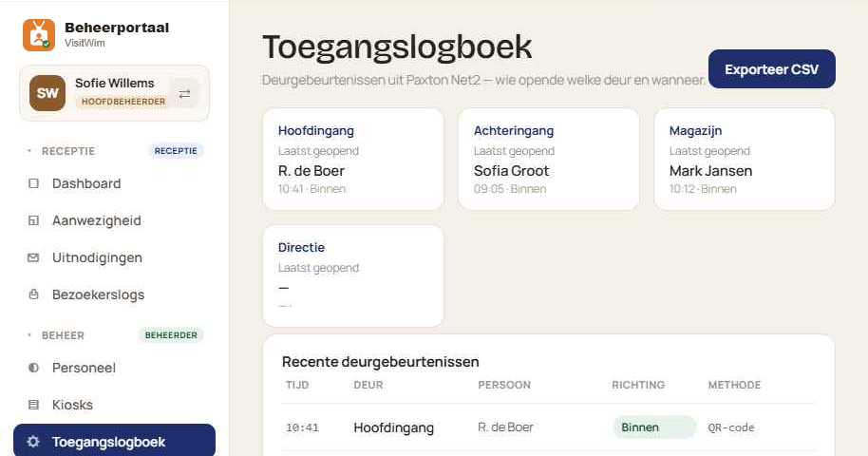Click Hoofdingang in the events table row
The image size is (868, 456).
(393, 427)
